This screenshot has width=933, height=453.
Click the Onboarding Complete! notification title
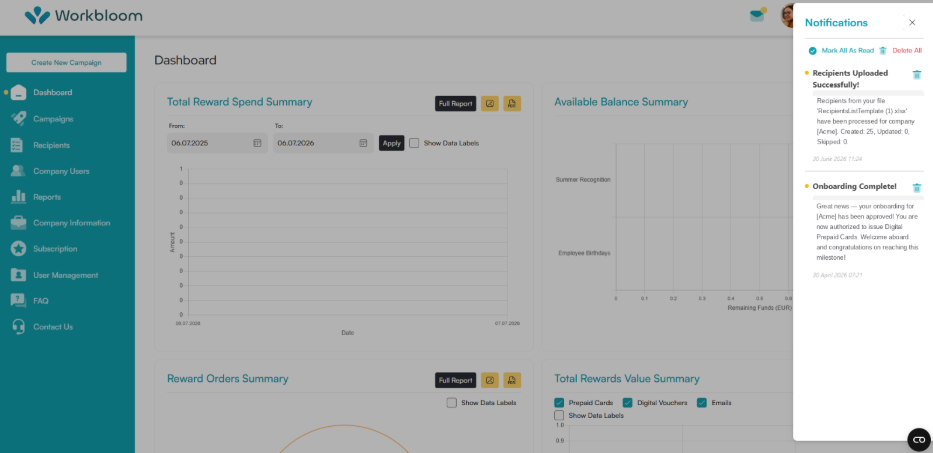(x=854, y=186)
